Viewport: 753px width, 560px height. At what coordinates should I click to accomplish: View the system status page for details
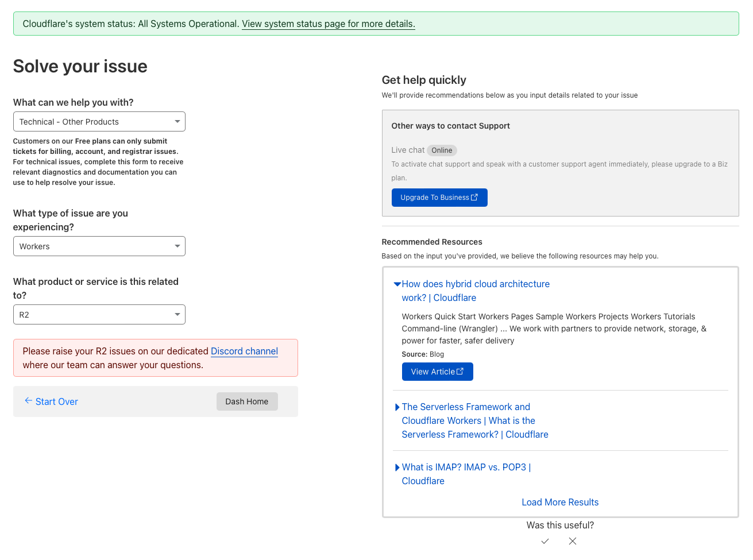point(328,24)
